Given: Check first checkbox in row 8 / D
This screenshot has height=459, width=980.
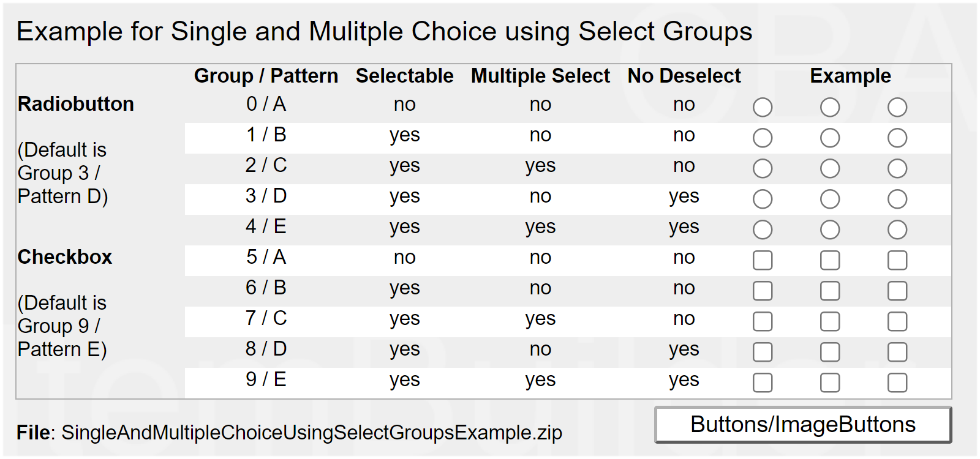Looking at the screenshot, I should [x=763, y=353].
